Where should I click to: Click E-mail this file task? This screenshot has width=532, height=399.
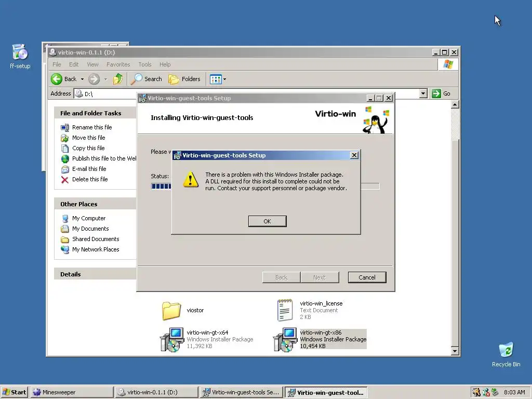89,169
